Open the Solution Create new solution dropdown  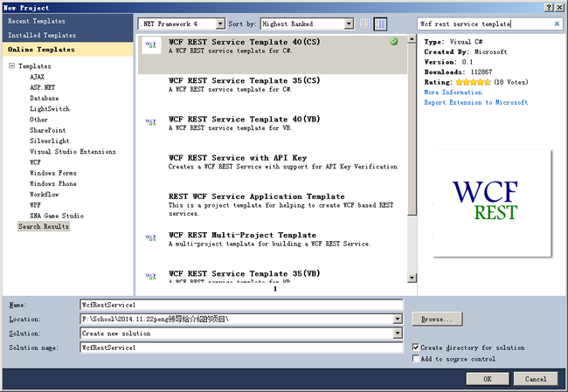398,333
